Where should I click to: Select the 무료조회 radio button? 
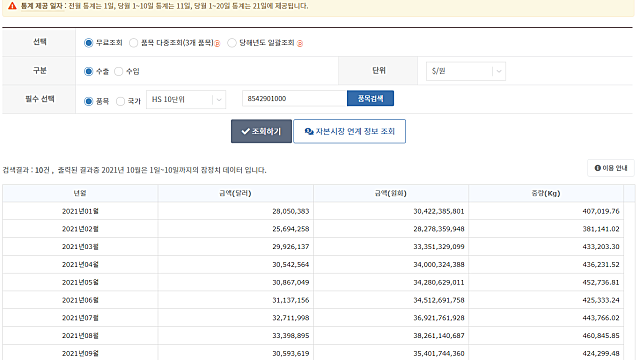click(89, 43)
